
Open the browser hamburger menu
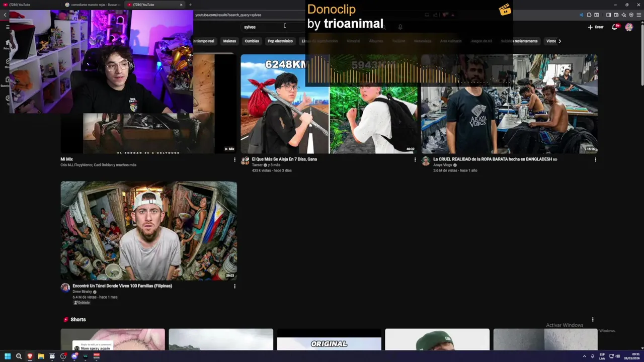pos(638,15)
